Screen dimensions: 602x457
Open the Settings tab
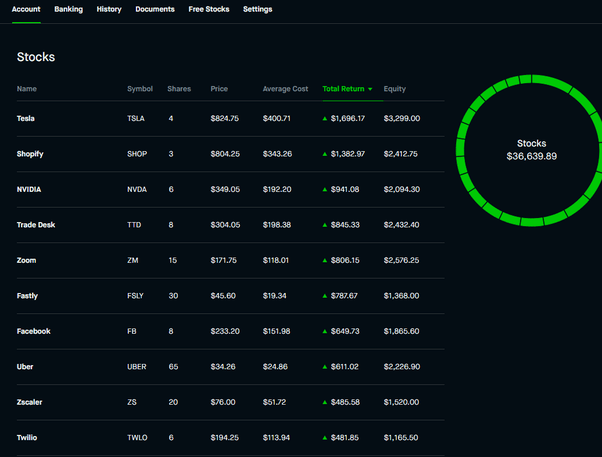pyautogui.click(x=258, y=9)
